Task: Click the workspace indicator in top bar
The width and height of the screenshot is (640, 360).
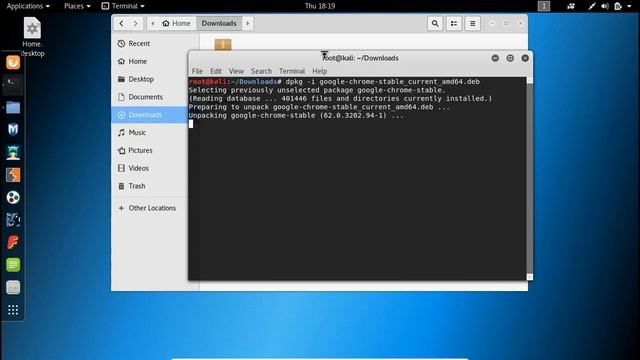Action: (544, 6)
